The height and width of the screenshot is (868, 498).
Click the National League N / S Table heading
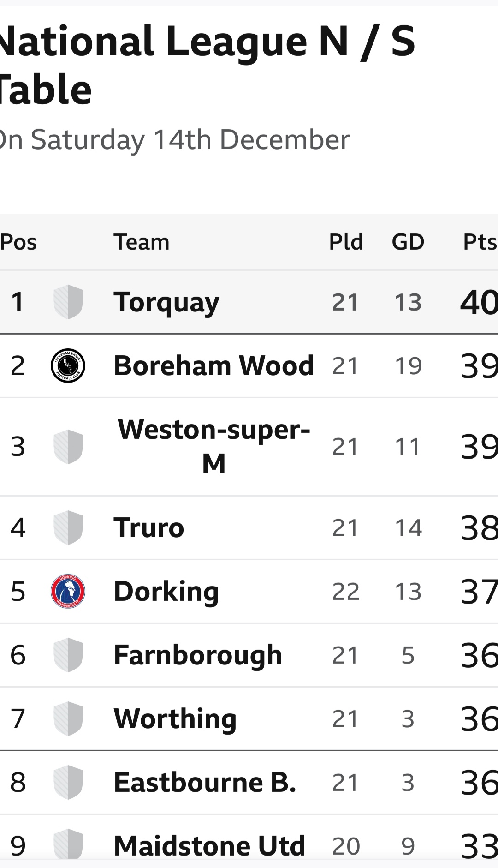pyautogui.click(x=207, y=65)
